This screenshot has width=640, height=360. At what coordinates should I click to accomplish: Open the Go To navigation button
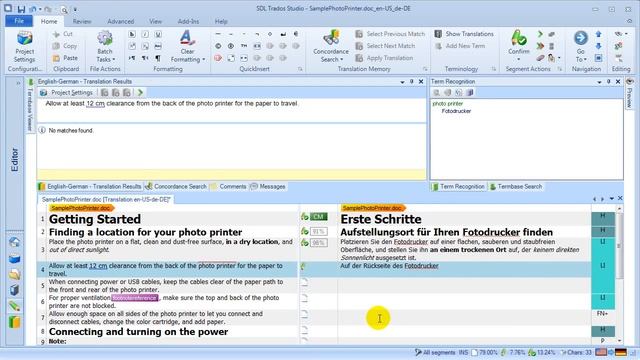click(x=580, y=47)
